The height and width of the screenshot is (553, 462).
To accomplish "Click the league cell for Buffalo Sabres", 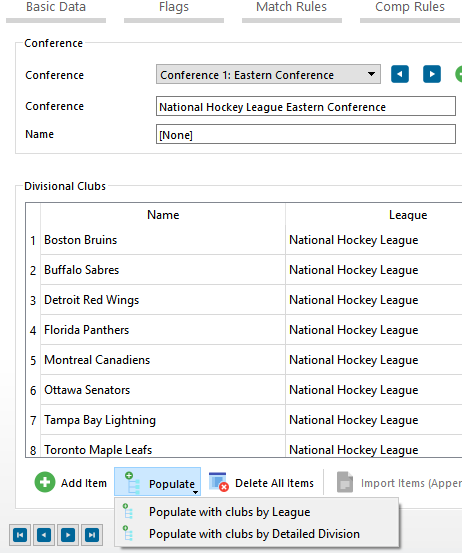I will 374,270.
